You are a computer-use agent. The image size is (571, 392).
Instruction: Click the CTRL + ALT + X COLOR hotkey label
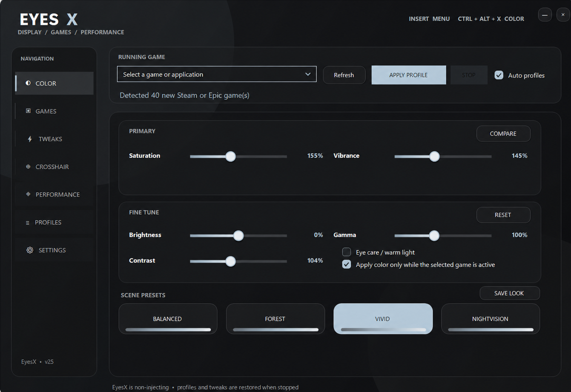(491, 19)
